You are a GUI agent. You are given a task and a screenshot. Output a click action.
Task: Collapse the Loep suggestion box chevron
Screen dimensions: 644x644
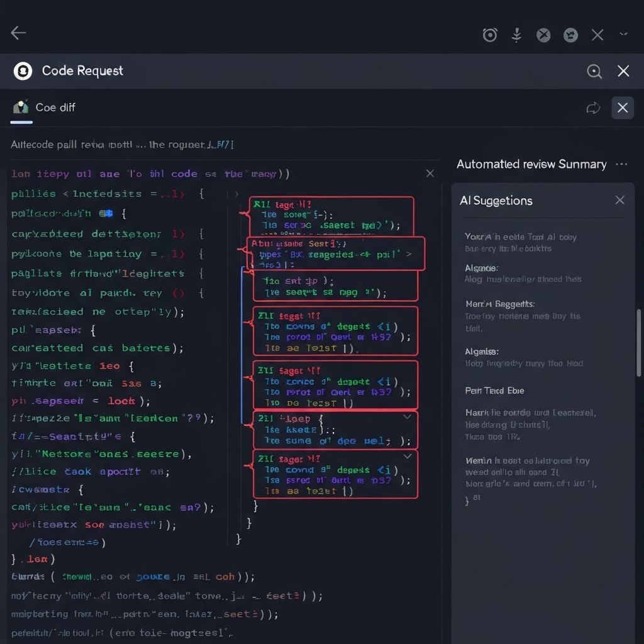[407, 416]
